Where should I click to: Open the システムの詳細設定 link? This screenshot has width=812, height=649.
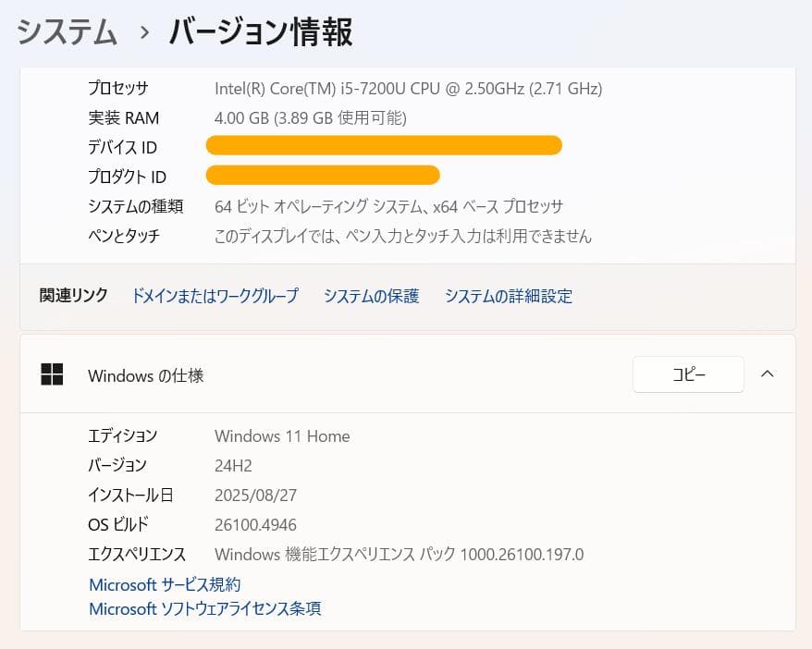pyautogui.click(x=508, y=296)
